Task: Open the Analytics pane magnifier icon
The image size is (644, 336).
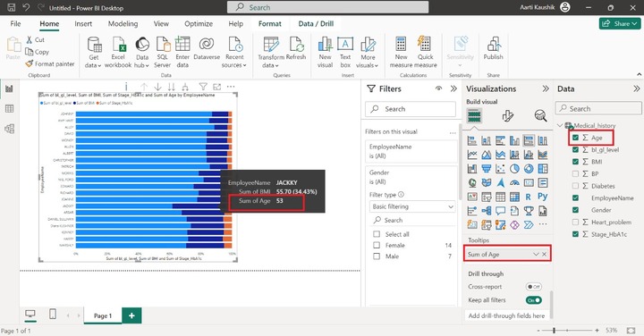Action: tap(540, 116)
